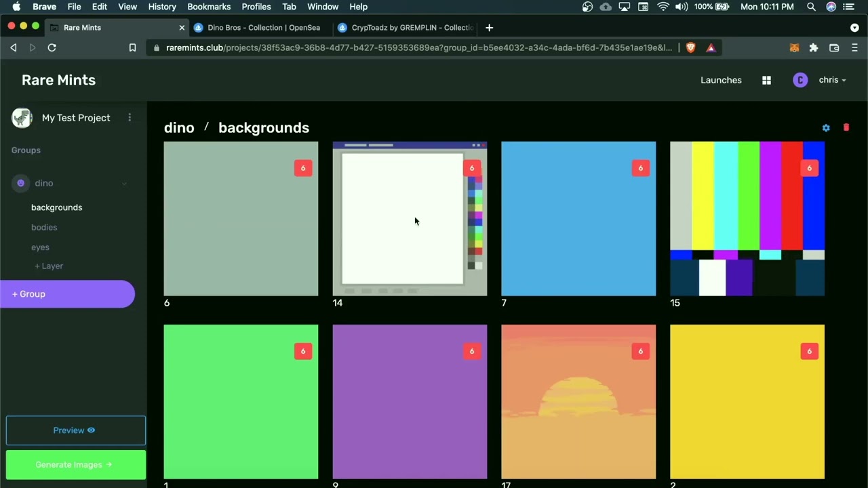This screenshot has height=488, width=868.
Task: Open the File menu
Action: point(74,7)
